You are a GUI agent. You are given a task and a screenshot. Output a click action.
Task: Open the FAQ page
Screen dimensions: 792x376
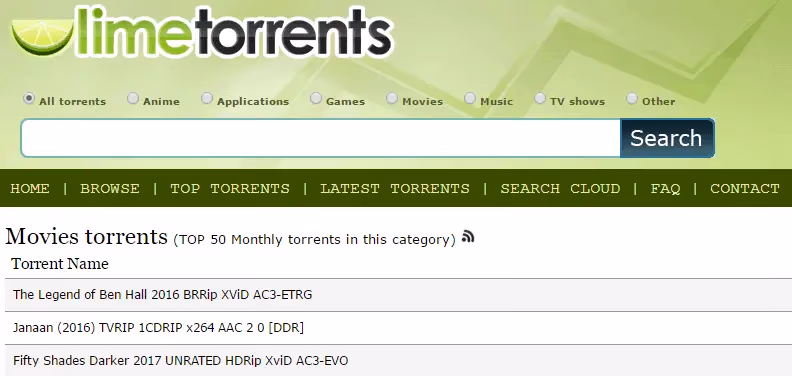click(665, 189)
